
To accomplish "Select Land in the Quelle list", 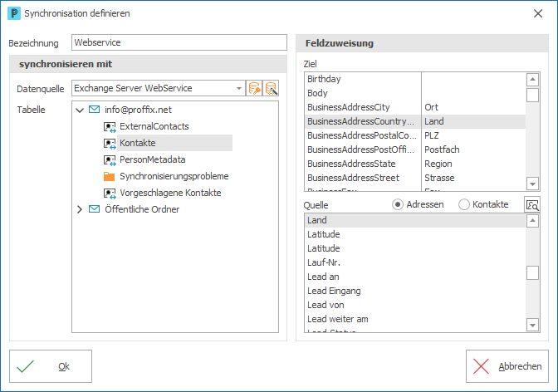I will [x=415, y=220].
